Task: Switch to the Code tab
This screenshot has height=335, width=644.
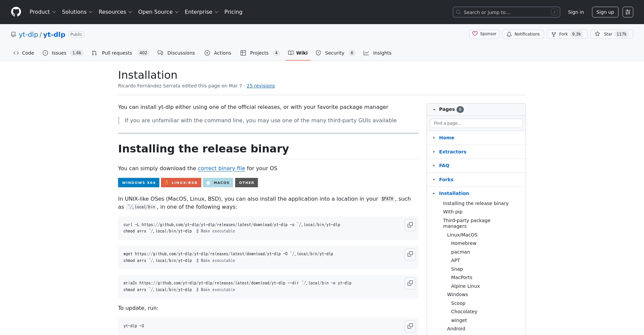Action: [24, 53]
